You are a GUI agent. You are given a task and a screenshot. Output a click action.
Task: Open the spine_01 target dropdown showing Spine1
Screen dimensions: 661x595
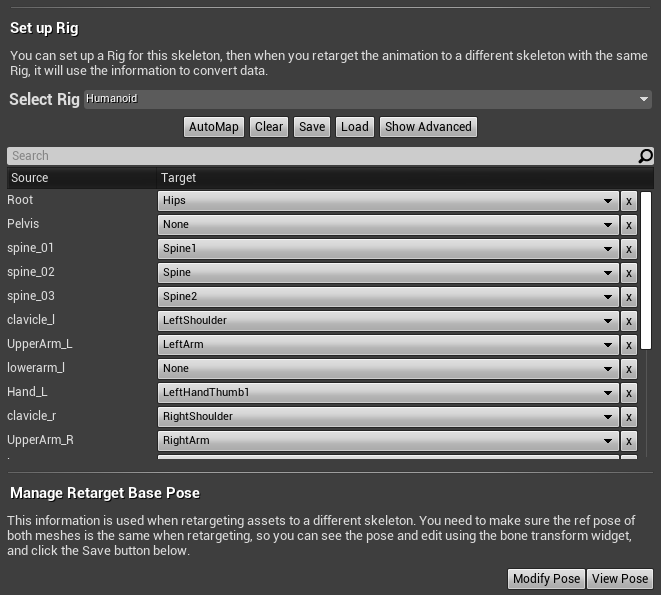pos(388,249)
